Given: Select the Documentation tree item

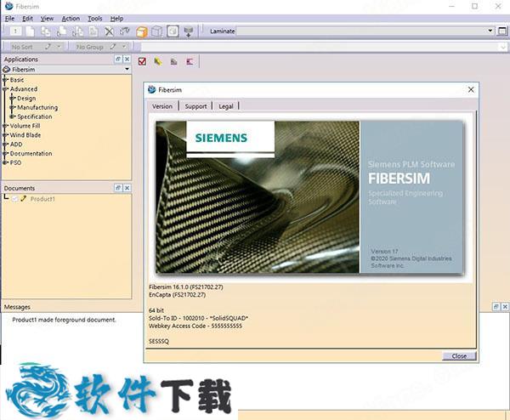Looking at the screenshot, I should [31, 153].
